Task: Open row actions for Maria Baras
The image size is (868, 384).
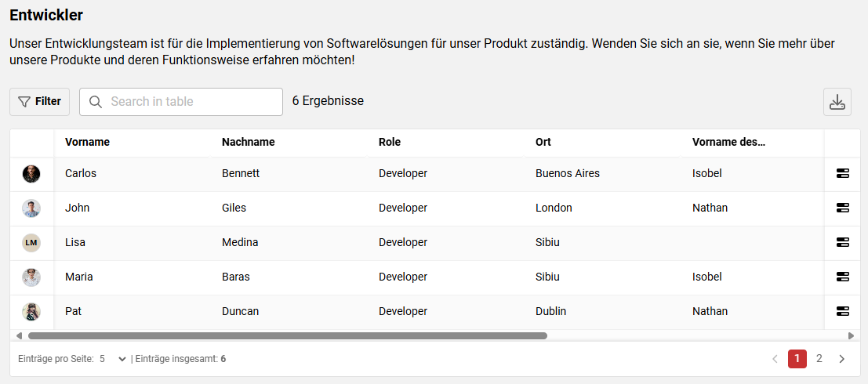Action: [x=843, y=277]
